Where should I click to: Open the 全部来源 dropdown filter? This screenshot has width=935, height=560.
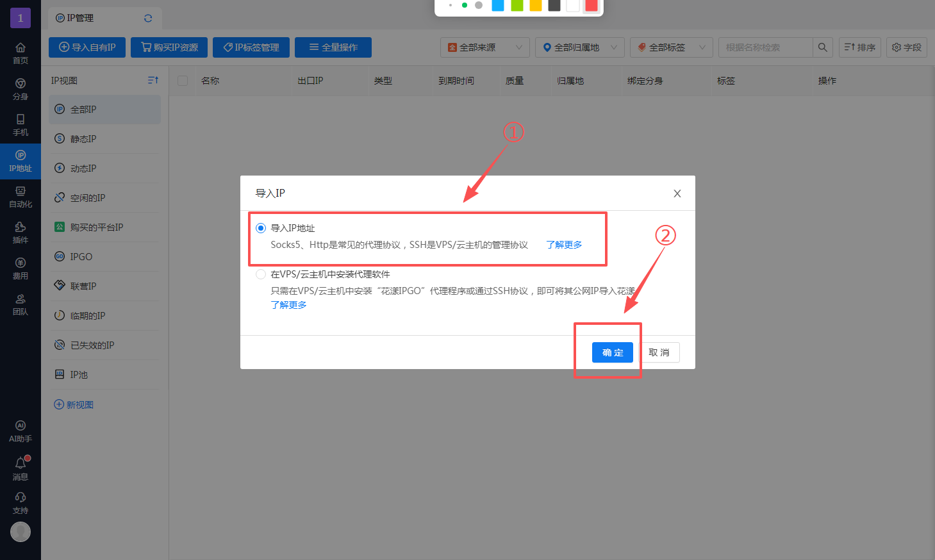484,47
